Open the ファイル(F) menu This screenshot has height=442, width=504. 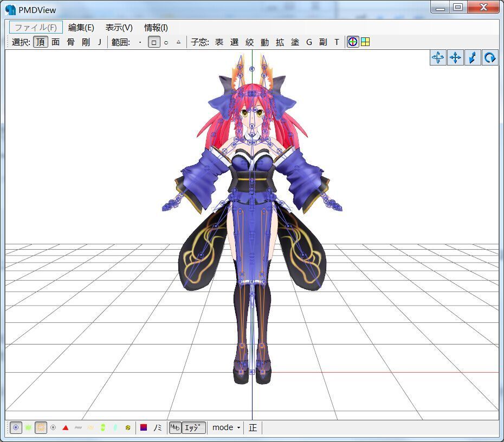(x=36, y=27)
